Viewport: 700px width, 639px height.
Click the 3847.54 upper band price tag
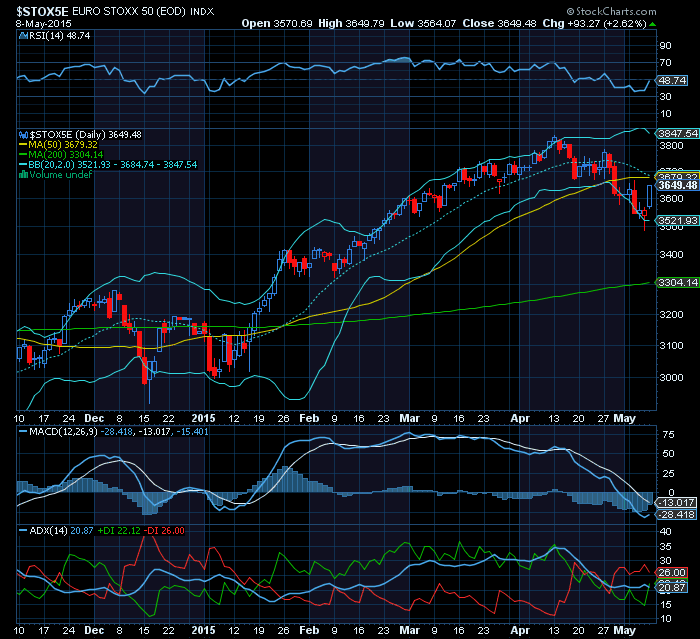coord(677,134)
